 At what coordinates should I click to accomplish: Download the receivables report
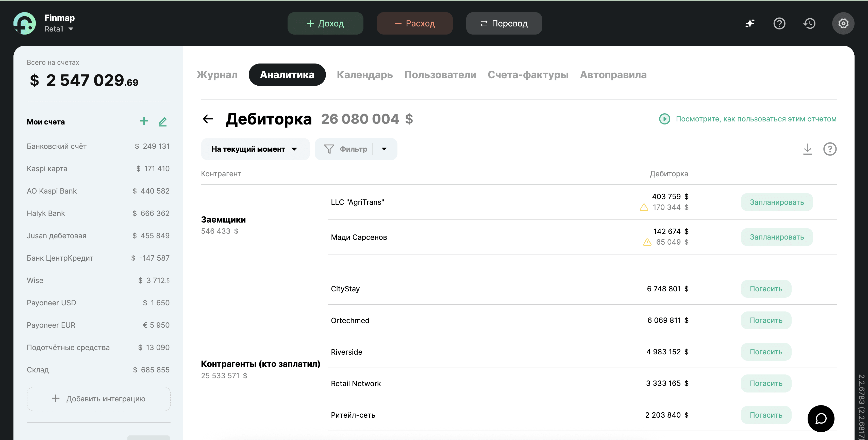point(807,149)
